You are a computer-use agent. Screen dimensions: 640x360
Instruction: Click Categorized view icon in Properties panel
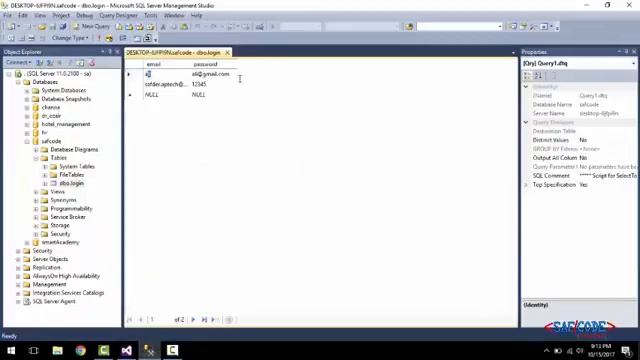point(527,76)
